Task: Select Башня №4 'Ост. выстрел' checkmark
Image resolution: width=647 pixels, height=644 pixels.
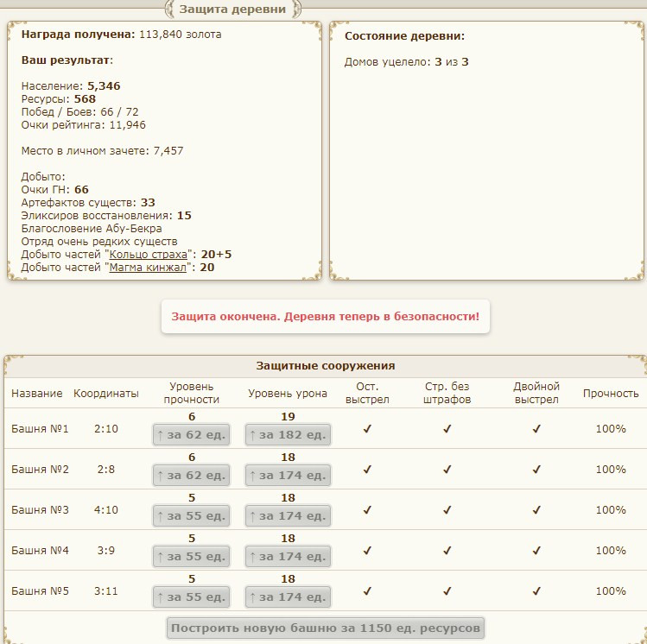Action: coord(367,550)
